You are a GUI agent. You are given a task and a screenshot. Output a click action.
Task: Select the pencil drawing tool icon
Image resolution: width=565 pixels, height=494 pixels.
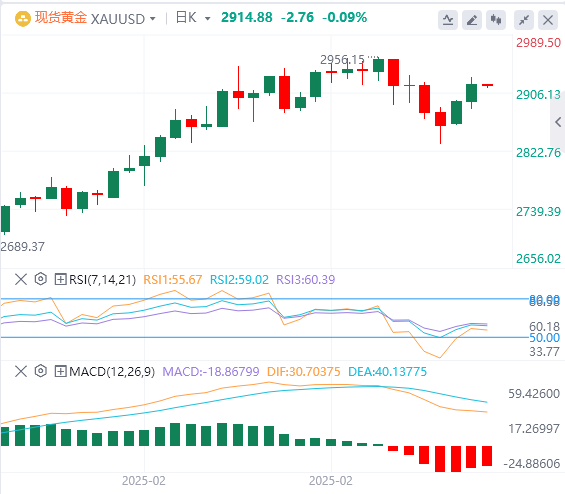pos(472,19)
